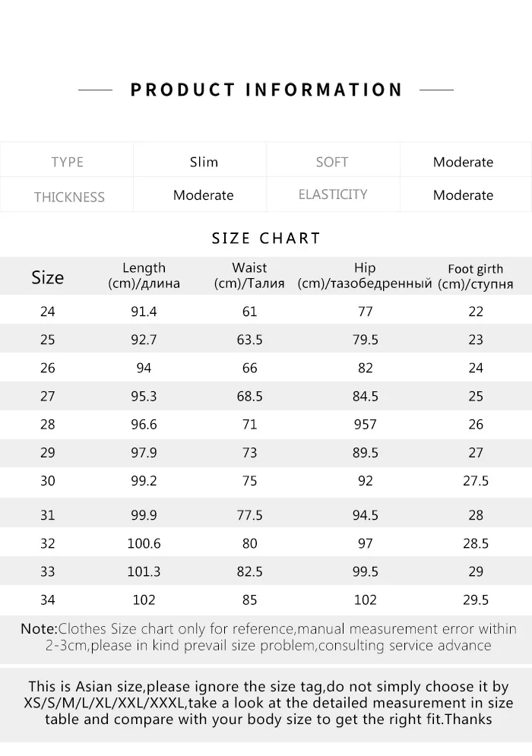Click the PRODUCT INFORMATION heading
Screen dimensions: 532x756
point(266,90)
